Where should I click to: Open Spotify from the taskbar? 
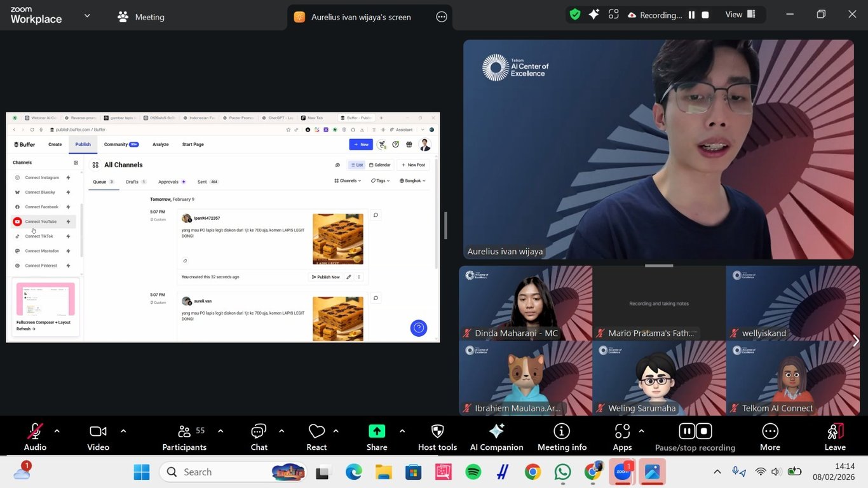(473, 471)
